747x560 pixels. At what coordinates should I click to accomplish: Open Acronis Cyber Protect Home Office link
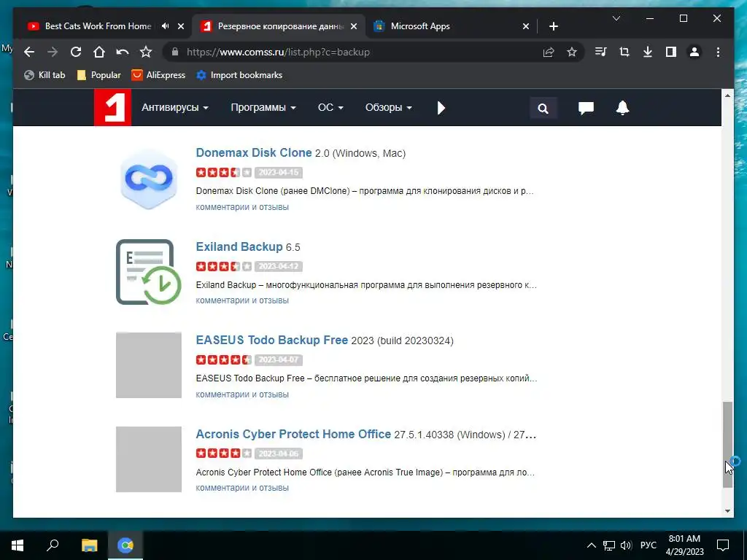point(293,435)
